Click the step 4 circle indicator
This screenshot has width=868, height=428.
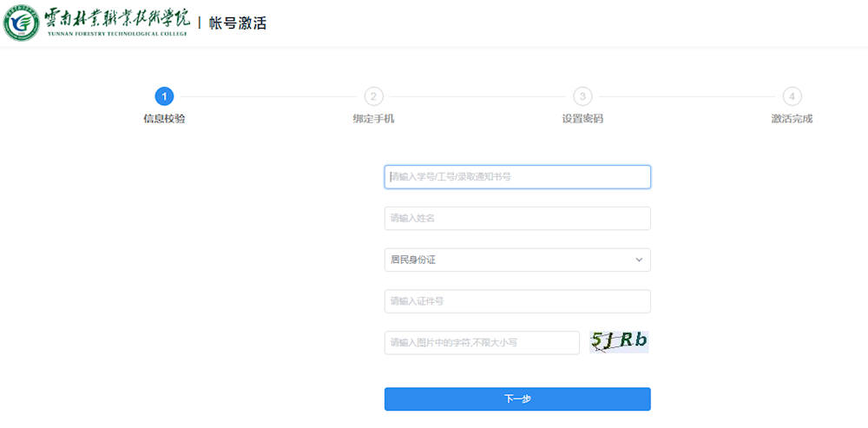point(792,96)
